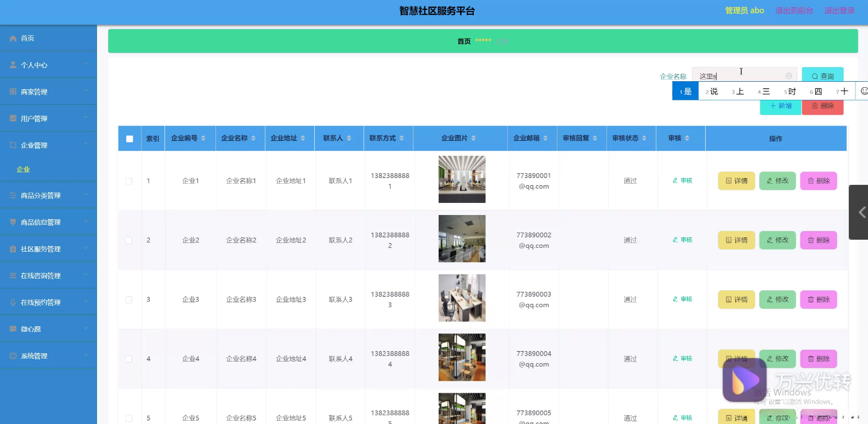Click 审核 link for 企业2
This screenshot has height=424, width=868.
[683, 240]
